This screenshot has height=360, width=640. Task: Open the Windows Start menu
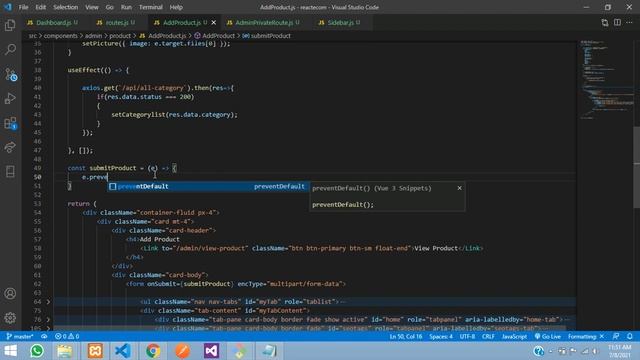coord(10,351)
